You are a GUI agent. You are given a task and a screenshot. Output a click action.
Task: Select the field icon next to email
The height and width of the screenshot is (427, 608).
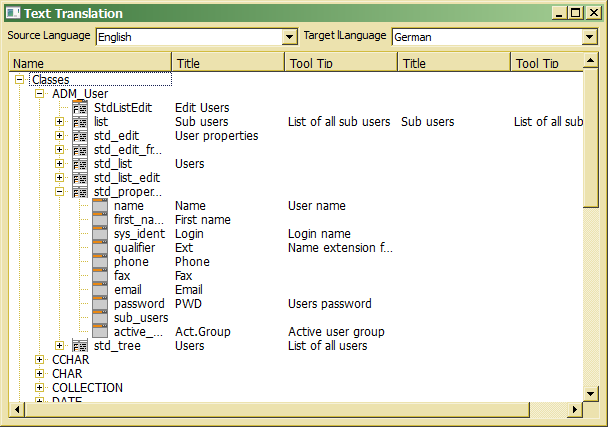pos(100,290)
